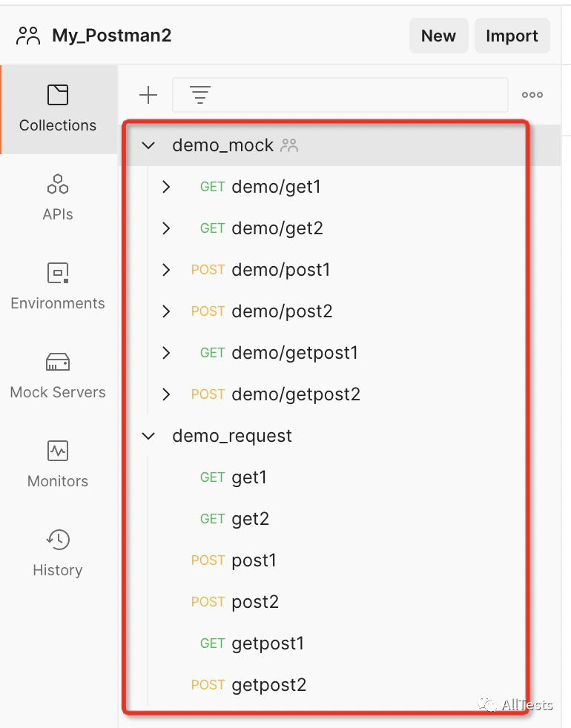Open the Collections sidebar tab

tap(58, 109)
